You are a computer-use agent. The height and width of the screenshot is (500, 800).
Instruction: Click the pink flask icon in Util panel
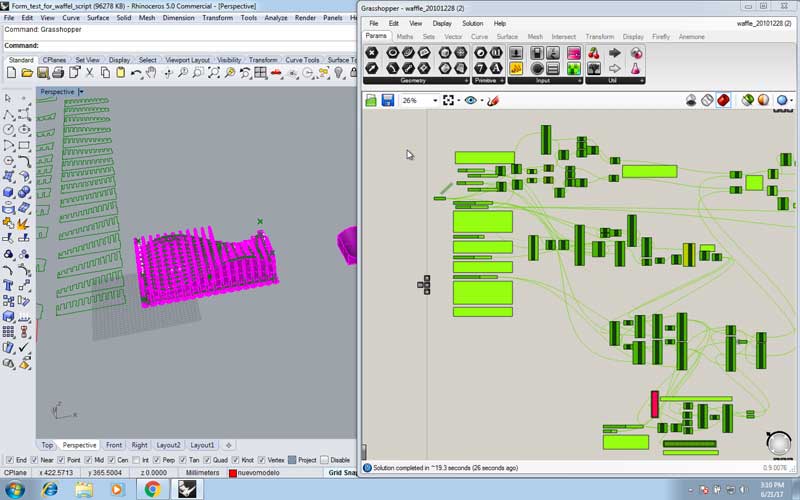pyautogui.click(x=636, y=68)
